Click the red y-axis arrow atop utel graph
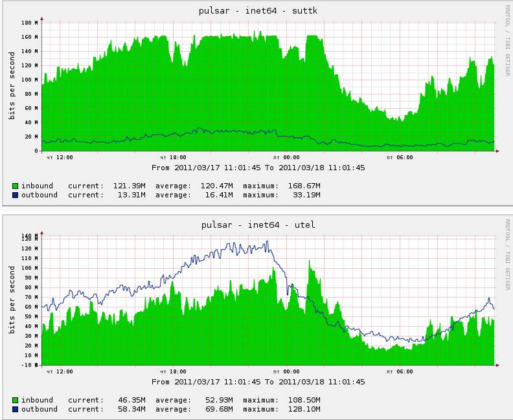The width and height of the screenshot is (513, 420). coord(42,233)
